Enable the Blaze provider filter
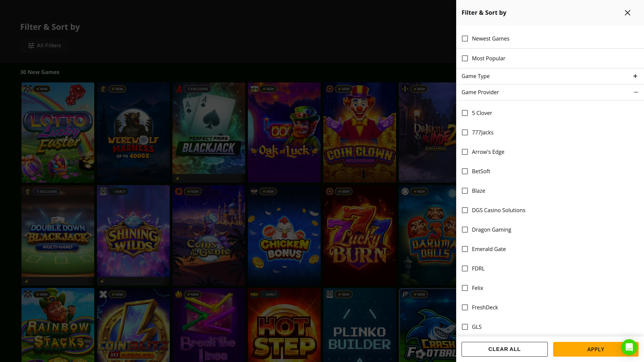The image size is (644, 362). coord(465,191)
